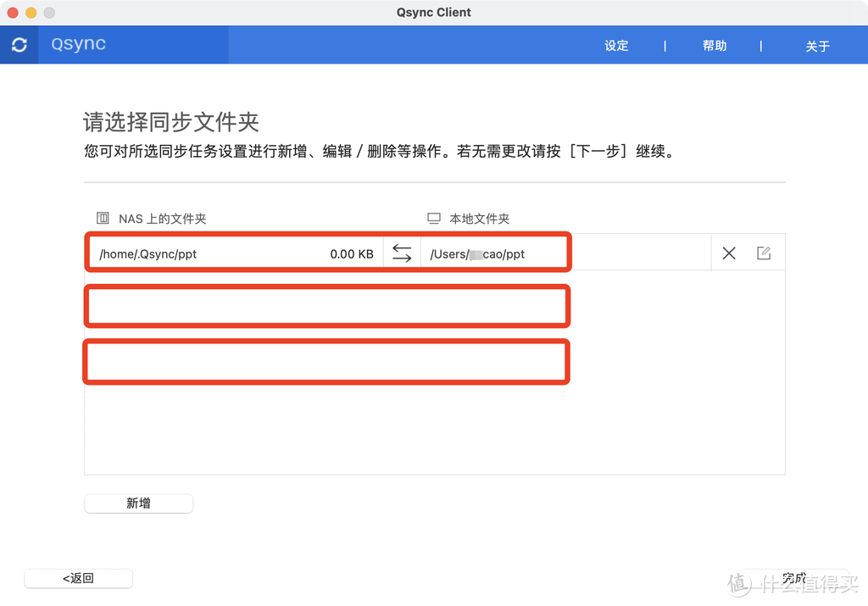
Task: Click the edit pencil icon for the sync pair
Action: tap(764, 252)
